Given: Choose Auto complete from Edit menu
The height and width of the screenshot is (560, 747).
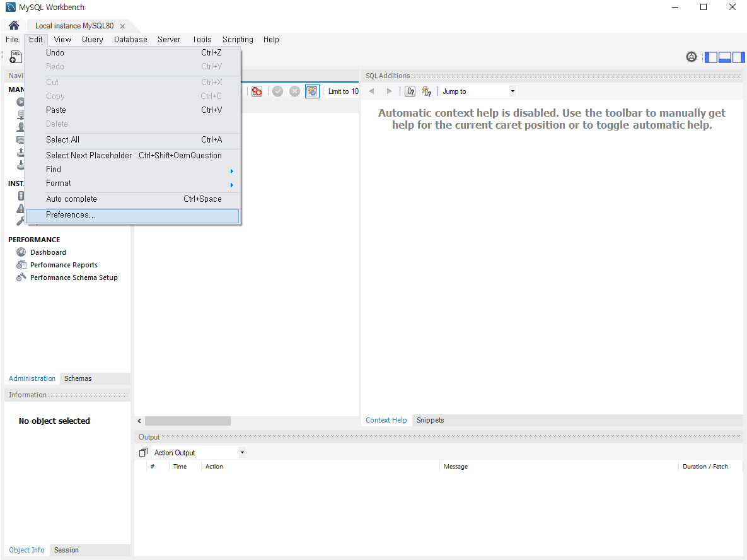Looking at the screenshot, I should tap(132, 199).
